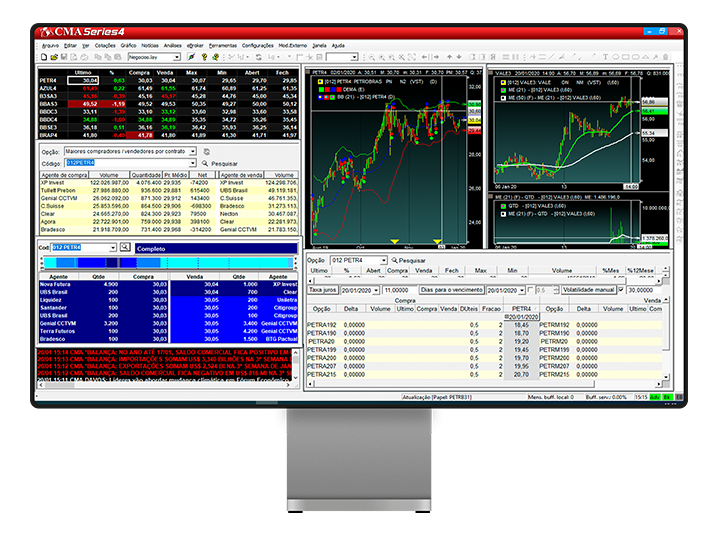Click the fit-to-screen zoom icon
718x544 pixels.
click(412, 57)
